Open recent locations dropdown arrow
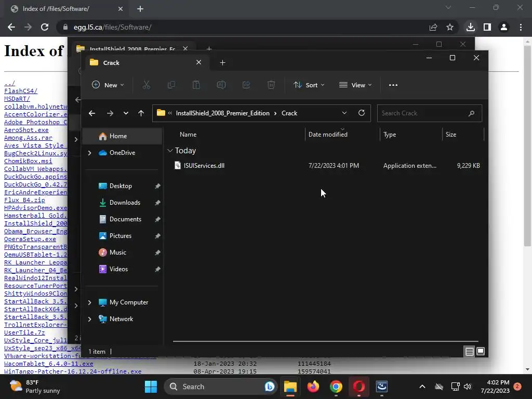 coord(126,113)
